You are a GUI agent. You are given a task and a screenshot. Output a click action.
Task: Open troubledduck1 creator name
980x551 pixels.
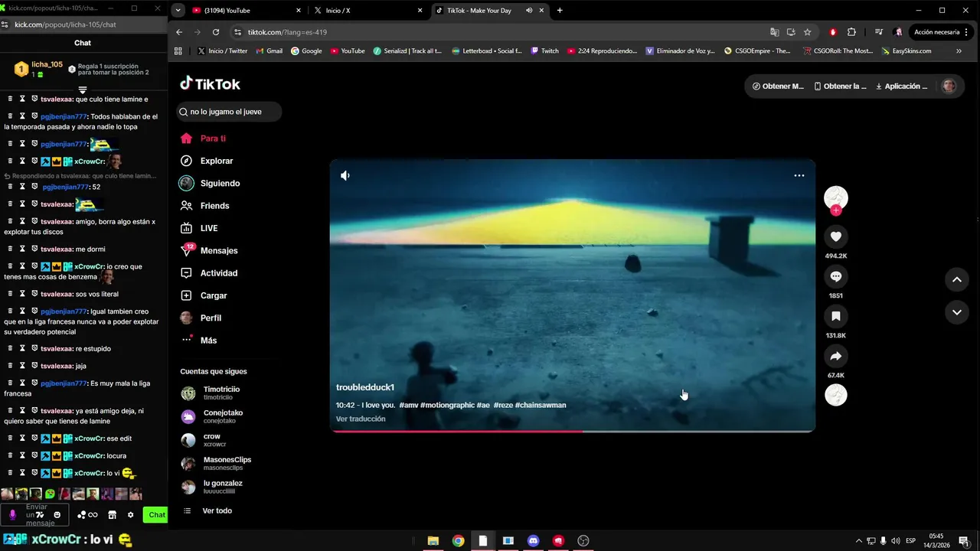point(365,387)
